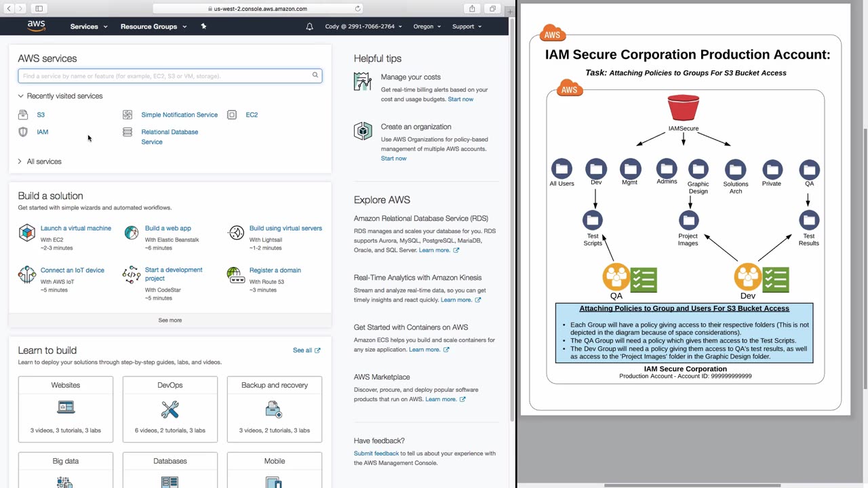Click the Mobile learning tile

(x=275, y=470)
